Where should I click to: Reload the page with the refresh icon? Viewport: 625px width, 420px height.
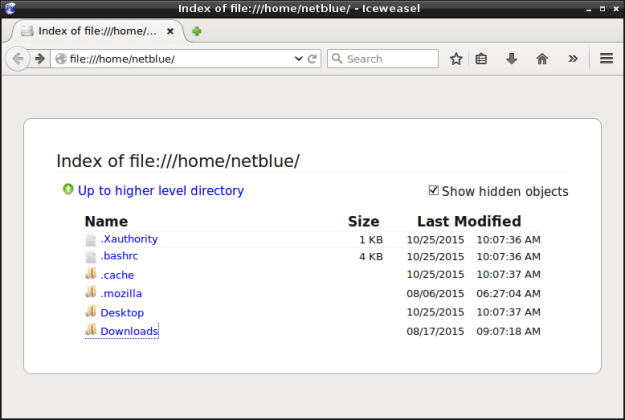click(312, 59)
